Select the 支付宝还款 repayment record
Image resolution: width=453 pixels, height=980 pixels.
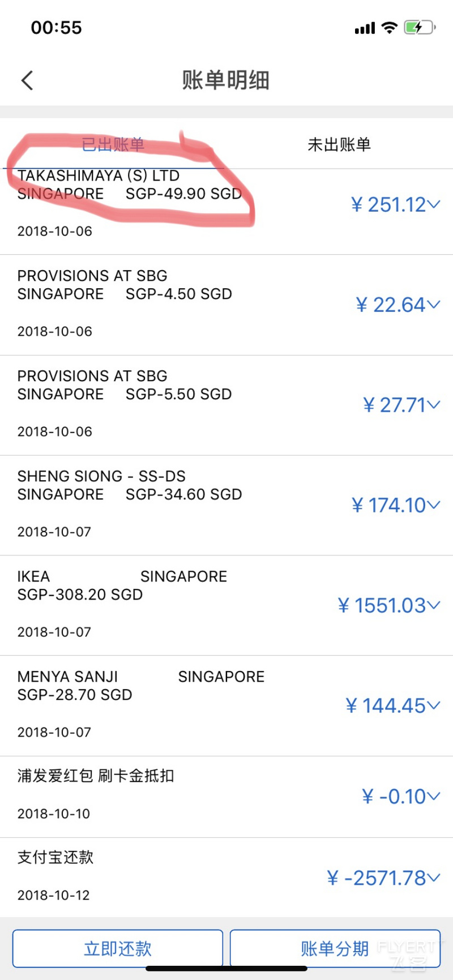226,878
